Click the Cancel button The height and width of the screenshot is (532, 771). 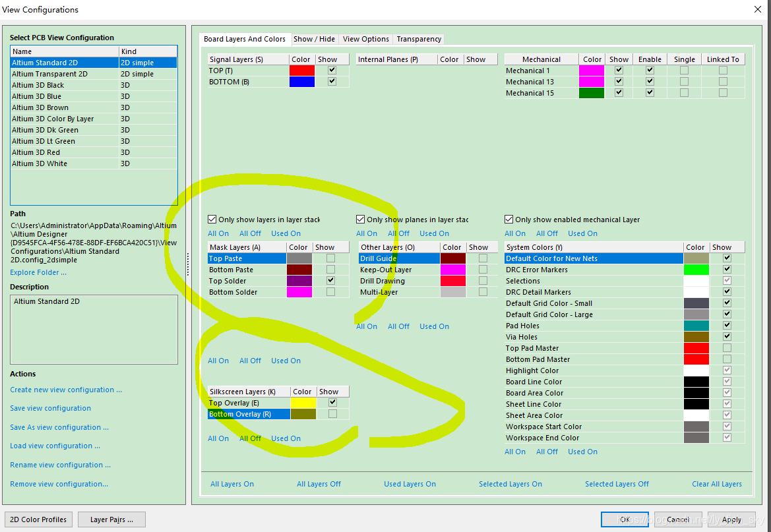tap(678, 519)
